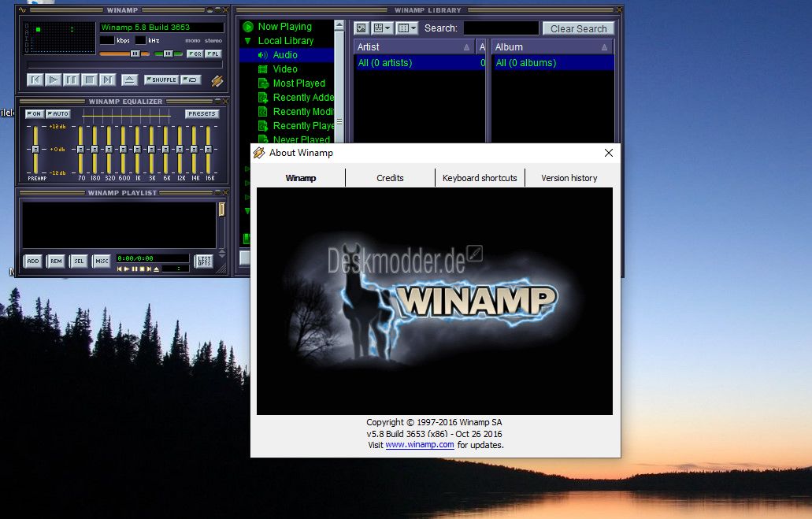Open the playlist REM menu
Screen dimensions: 812x519
[56, 261]
